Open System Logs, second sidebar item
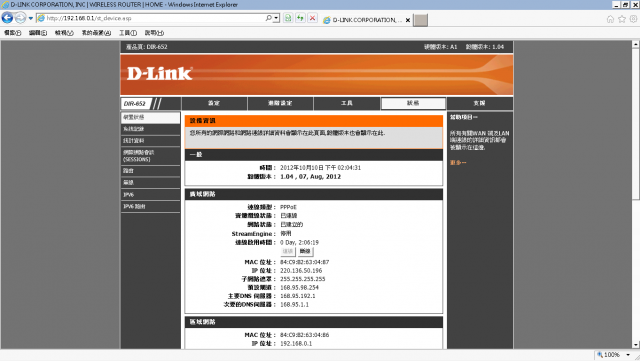The height and width of the screenshot is (361, 640). coord(150,129)
